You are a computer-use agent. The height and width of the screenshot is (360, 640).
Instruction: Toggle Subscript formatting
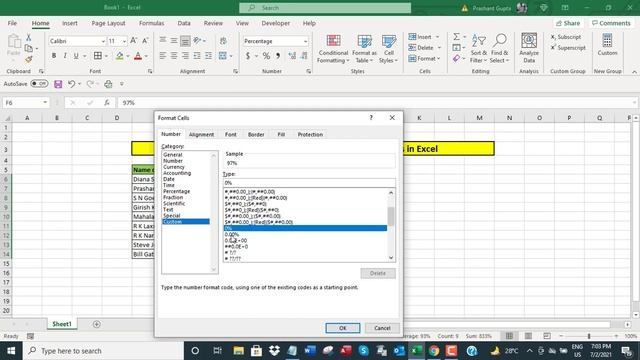point(566,37)
